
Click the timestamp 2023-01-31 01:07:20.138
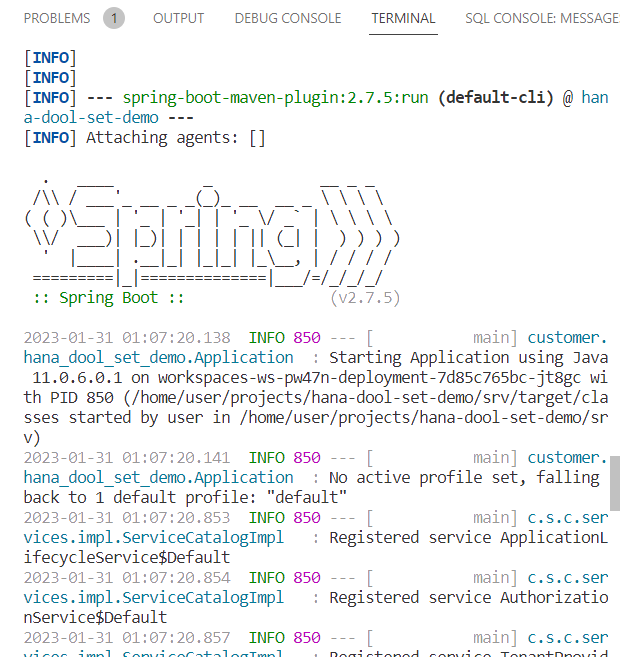127,338
